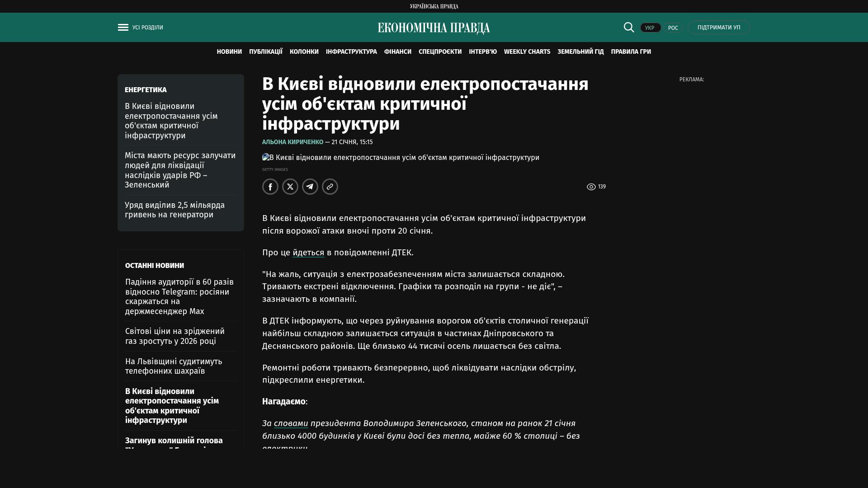Copy the article link with the link icon
Screen dimensions: 868x488
pos(330,187)
